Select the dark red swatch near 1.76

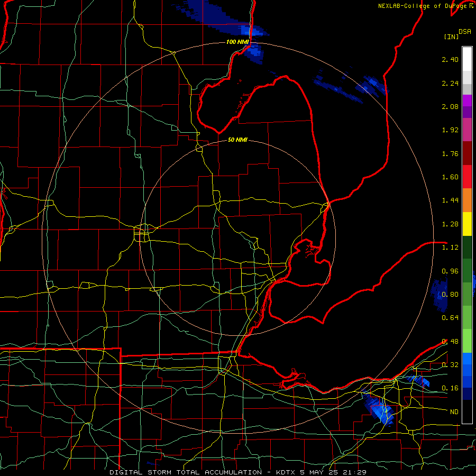point(467,153)
